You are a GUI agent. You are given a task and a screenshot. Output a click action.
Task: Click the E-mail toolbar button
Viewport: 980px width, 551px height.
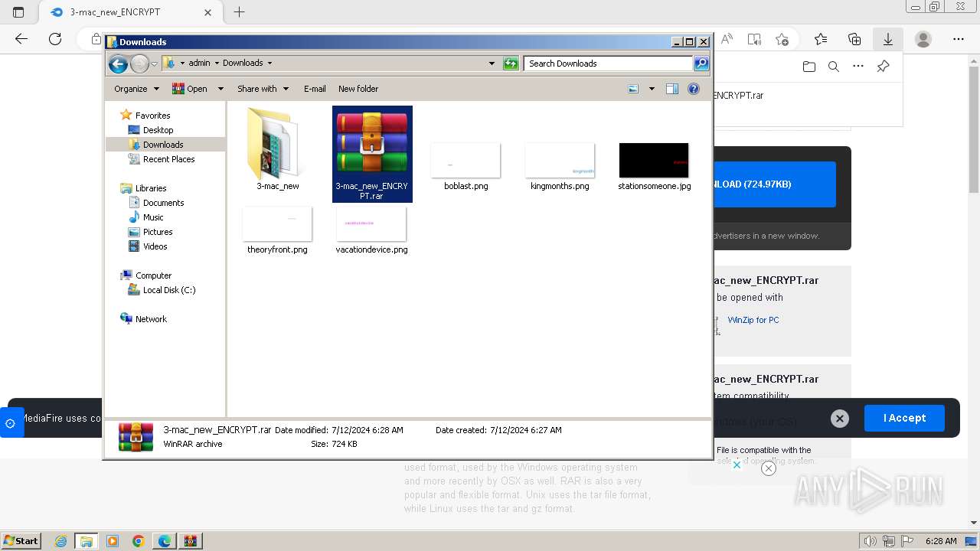point(315,89)
